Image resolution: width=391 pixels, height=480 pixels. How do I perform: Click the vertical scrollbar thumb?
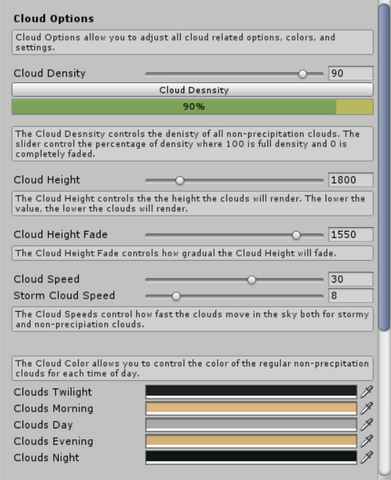click(x=384, y=167)
